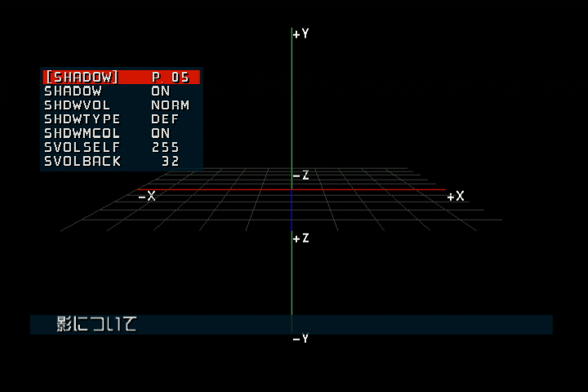This screenshot has height=392, width=588.
Task: Click the -Z axis label
Action: click(301, 176)
